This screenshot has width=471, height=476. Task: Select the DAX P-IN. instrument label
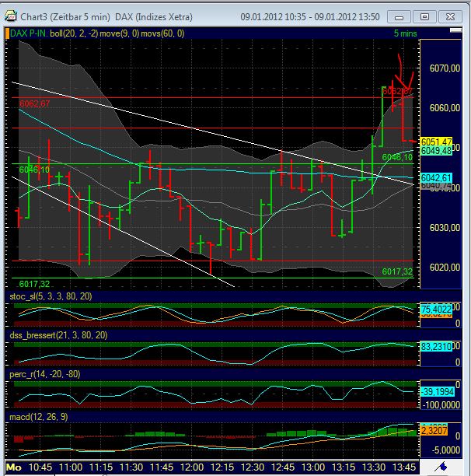[x=28, y=33]
